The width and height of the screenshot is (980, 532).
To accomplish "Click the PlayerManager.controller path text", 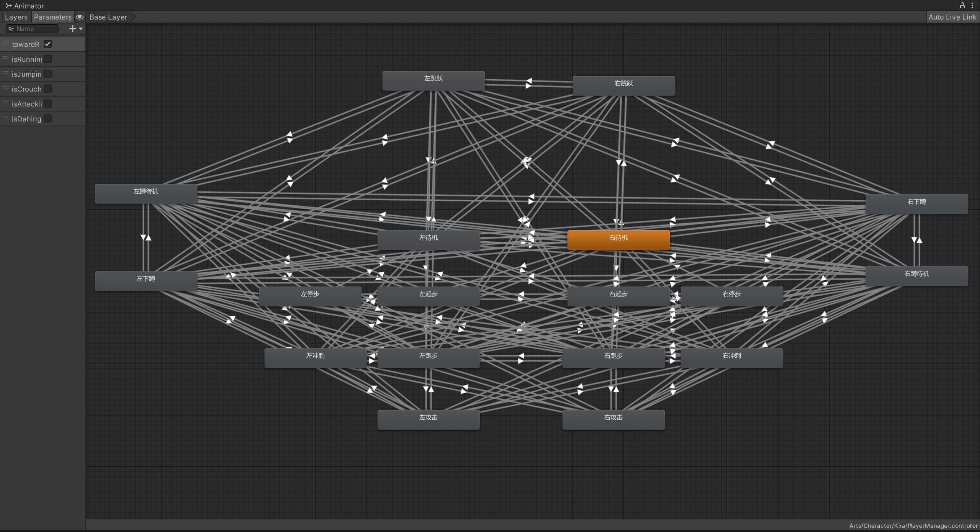I will tap(913, 525).
